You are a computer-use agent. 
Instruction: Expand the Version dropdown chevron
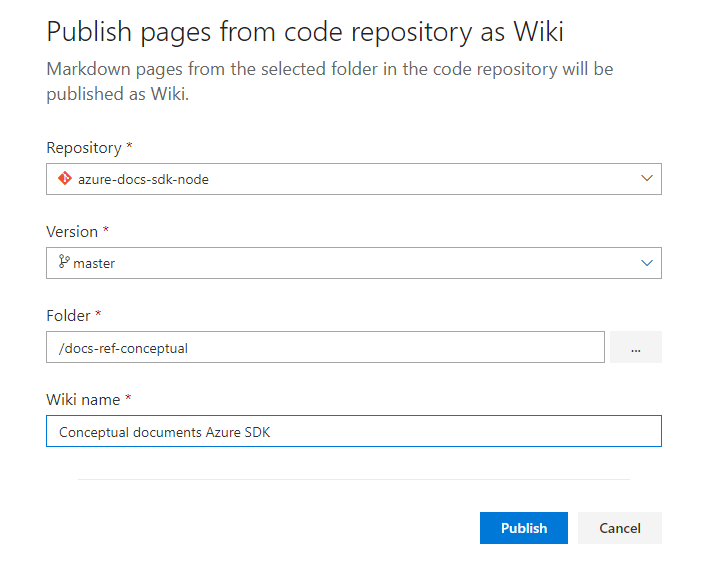pos(647,263)
